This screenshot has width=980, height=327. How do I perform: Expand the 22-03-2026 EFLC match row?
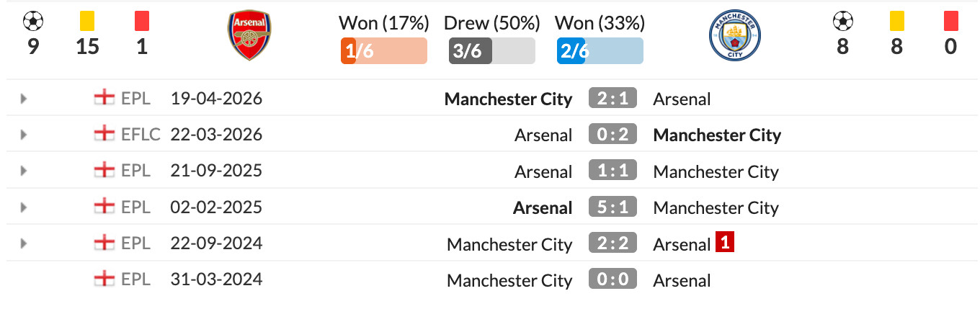point(24,135)
